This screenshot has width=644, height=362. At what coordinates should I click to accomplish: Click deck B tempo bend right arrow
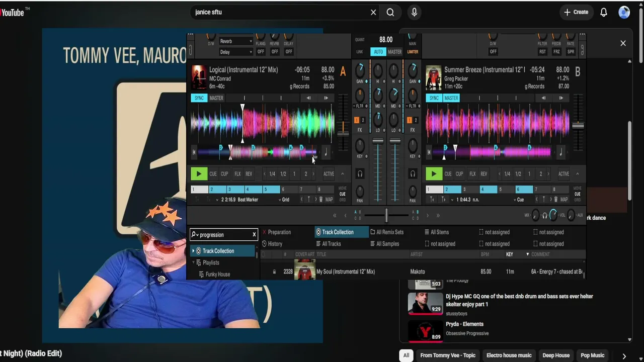tap(561, 98)
